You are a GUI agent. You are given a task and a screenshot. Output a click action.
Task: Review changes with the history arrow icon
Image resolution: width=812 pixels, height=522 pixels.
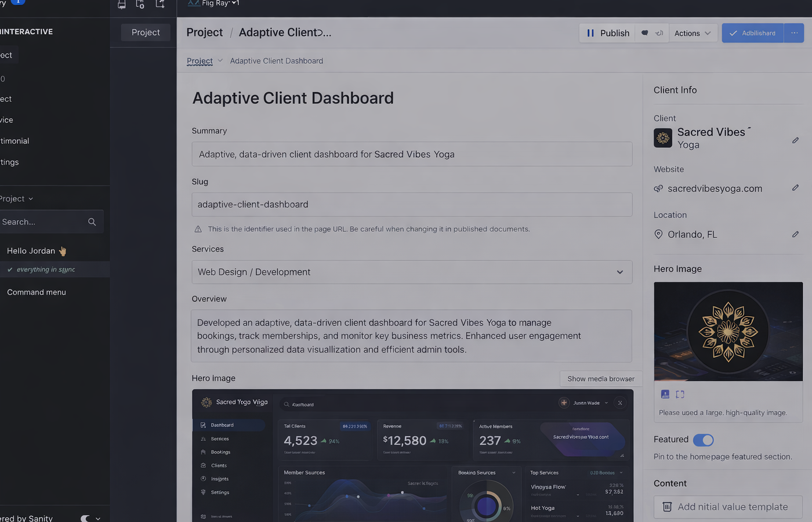click(x=659, y=33)
